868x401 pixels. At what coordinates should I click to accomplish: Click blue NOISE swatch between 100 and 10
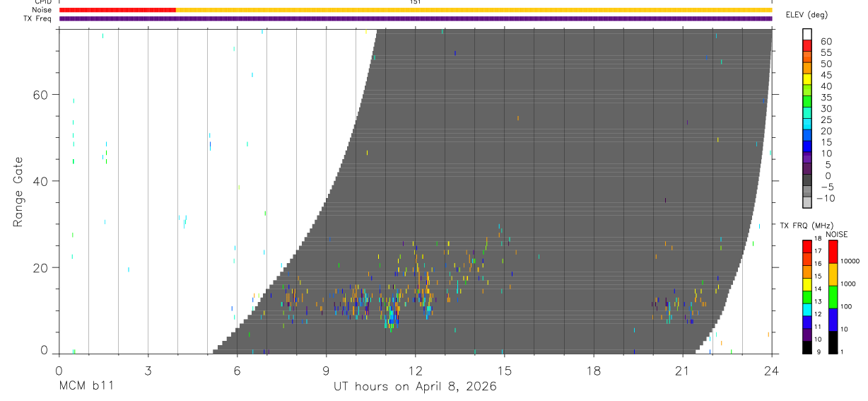(833, 319)
